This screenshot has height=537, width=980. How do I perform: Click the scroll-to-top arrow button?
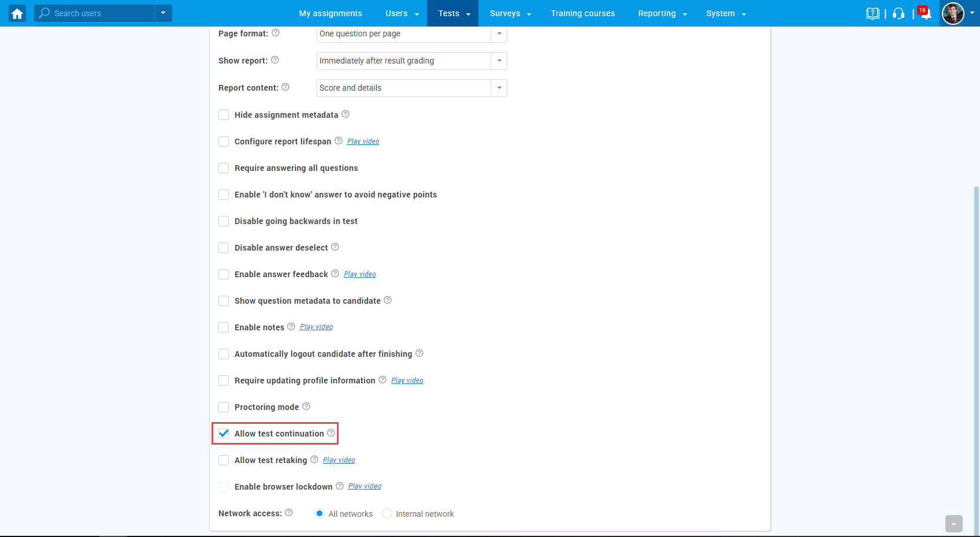click(x=954, y=524)
